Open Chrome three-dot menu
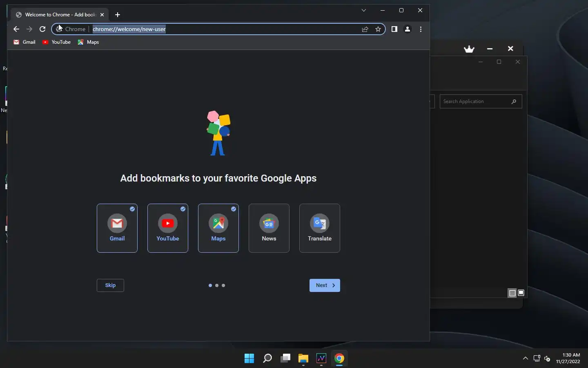The width and height of the screenshot is (588, 368). 421,29
